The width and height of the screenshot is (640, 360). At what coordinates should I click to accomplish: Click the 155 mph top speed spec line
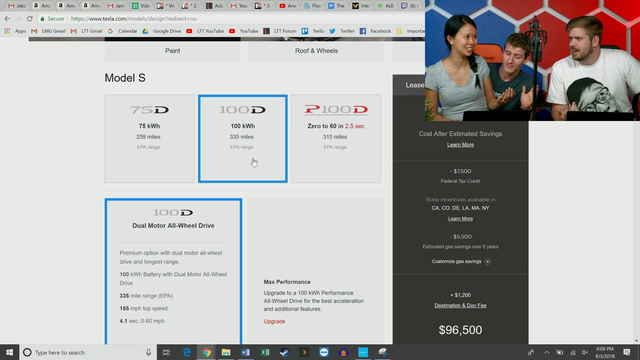[144, 309]
